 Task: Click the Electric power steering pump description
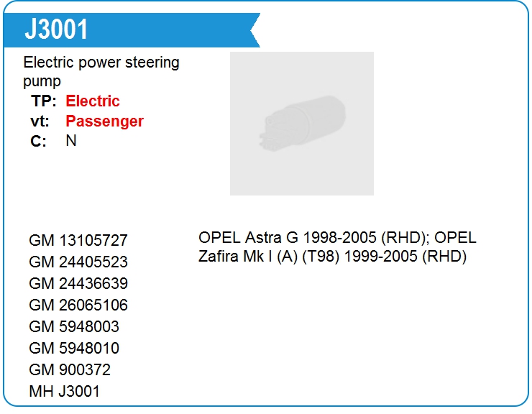coord(101,71)
